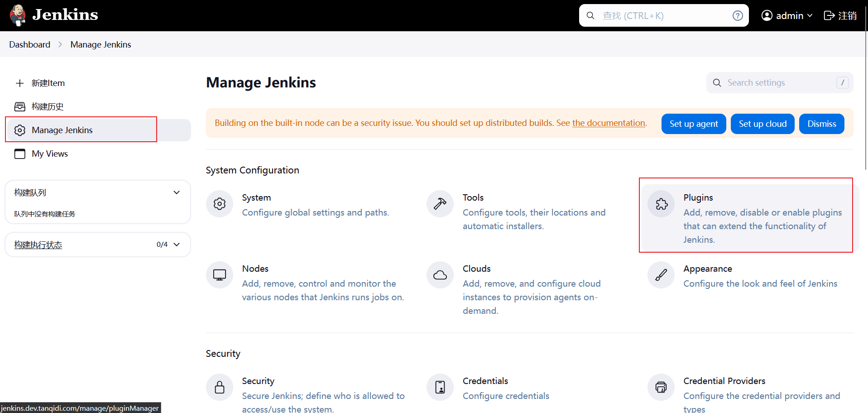Click the 0/4 executor count

pyautogui.click(x=162, y=245)
